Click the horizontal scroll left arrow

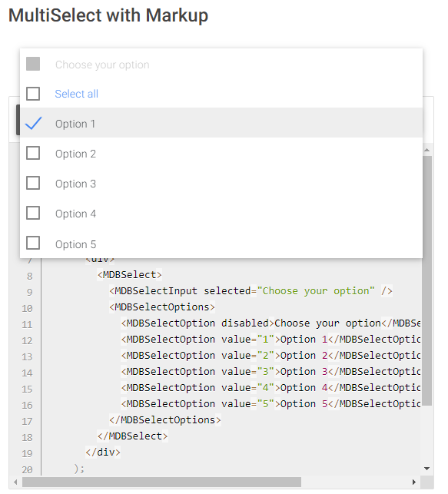coord(15,482)
